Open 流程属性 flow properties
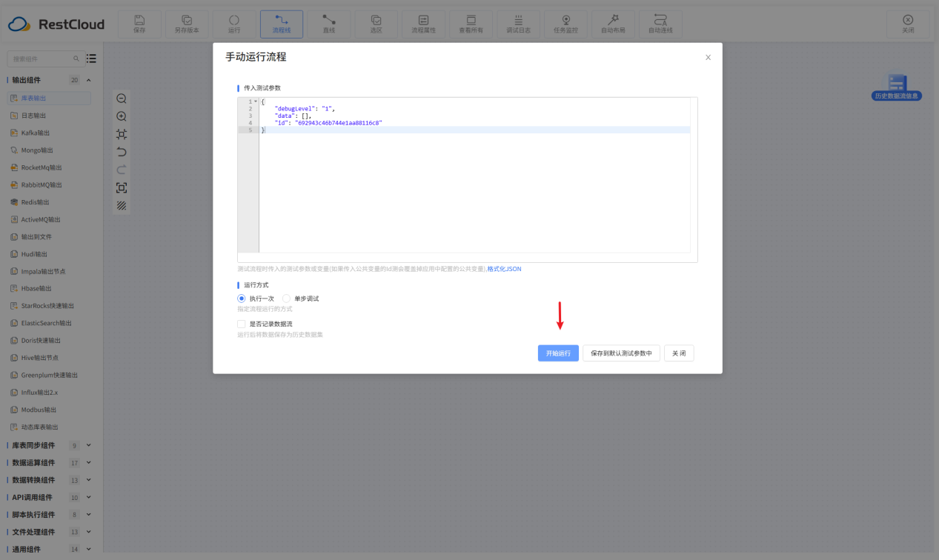 (424, 24)
